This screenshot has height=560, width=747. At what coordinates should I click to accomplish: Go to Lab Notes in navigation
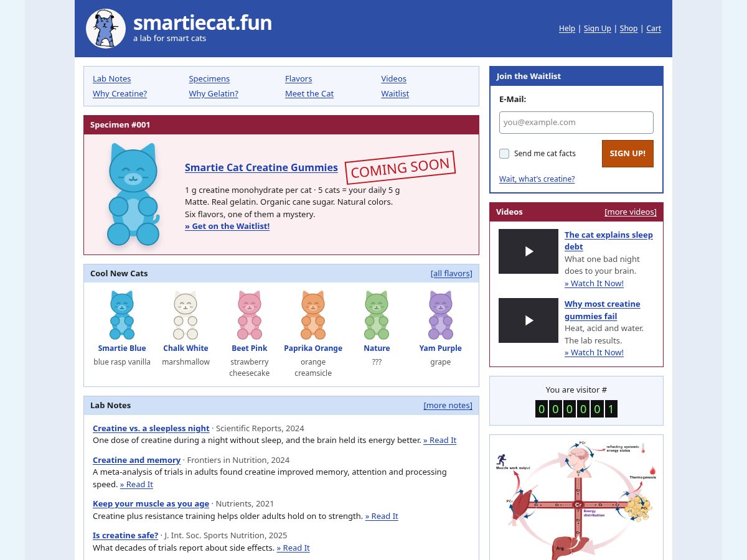112,79
